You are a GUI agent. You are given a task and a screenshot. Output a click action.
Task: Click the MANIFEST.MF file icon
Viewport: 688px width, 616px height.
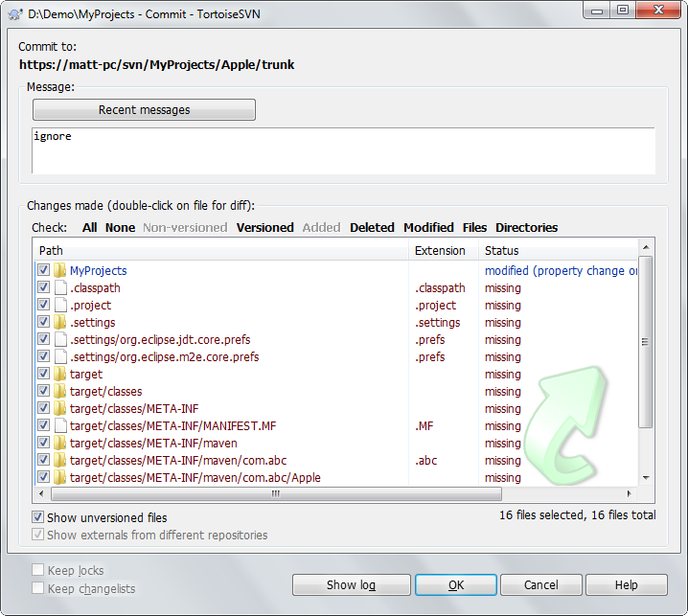(59, 426)
